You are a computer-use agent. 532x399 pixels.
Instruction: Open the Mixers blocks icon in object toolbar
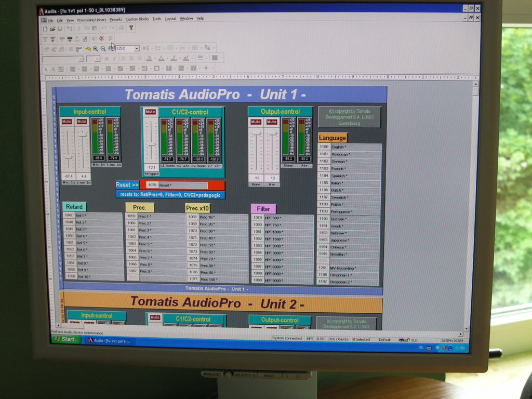click(73, 69)
